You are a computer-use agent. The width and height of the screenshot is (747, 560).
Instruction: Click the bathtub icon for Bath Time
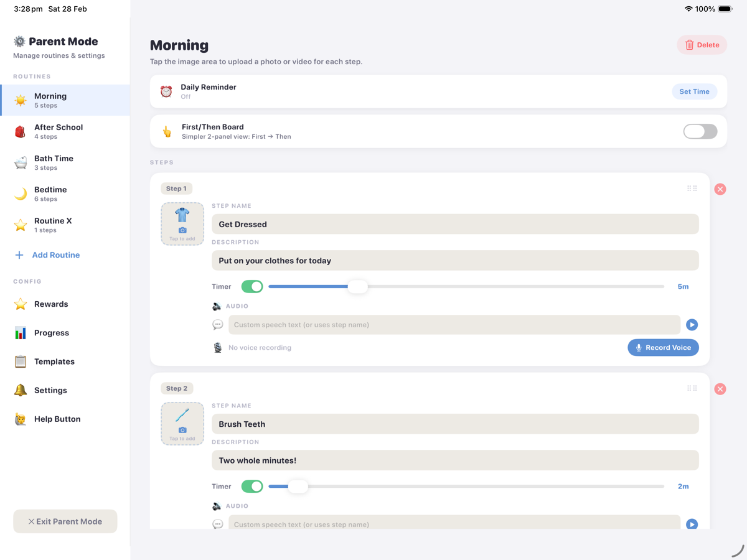pyautogui.click(x=21, y=162)
